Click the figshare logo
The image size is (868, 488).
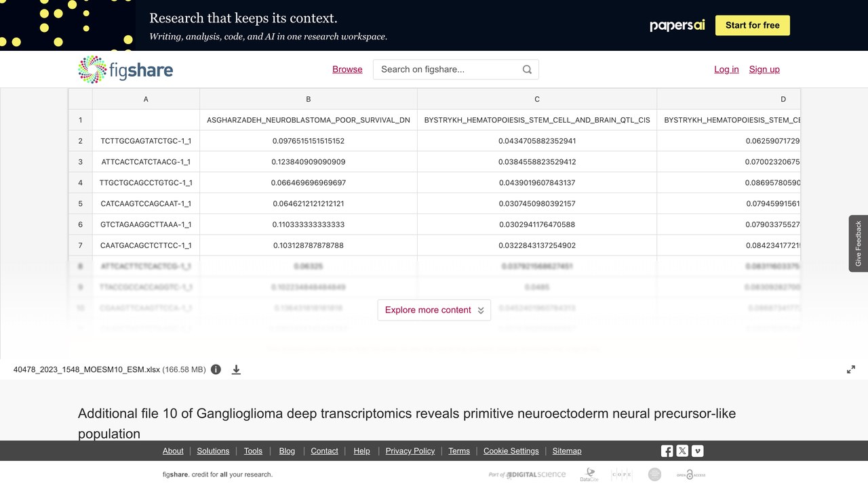pyautogui.click(x=125, y=69)
